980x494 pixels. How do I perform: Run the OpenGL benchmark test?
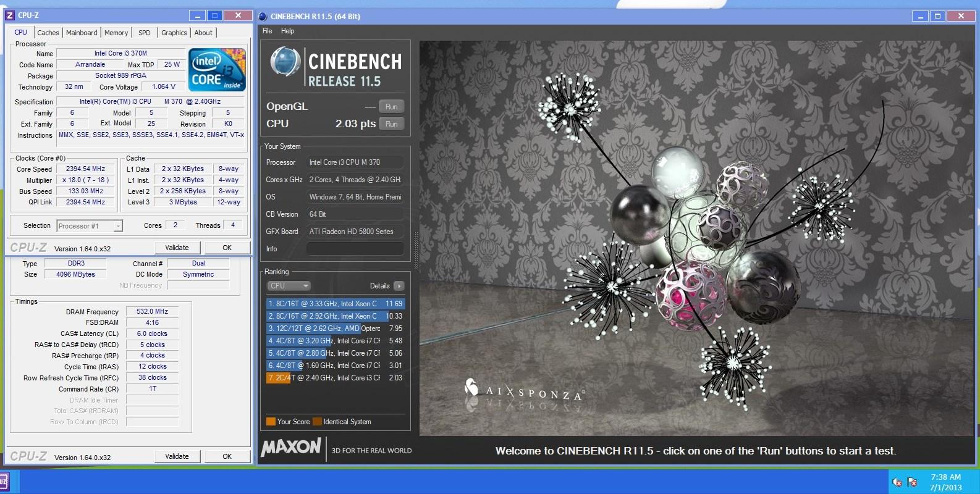coord(392,107)
